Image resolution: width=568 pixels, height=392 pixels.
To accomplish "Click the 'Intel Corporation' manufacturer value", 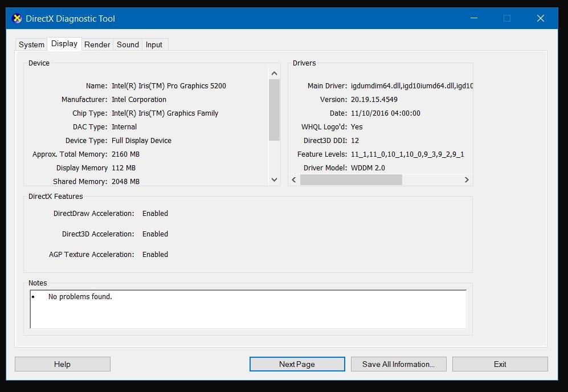I will [x=139, y=100].
